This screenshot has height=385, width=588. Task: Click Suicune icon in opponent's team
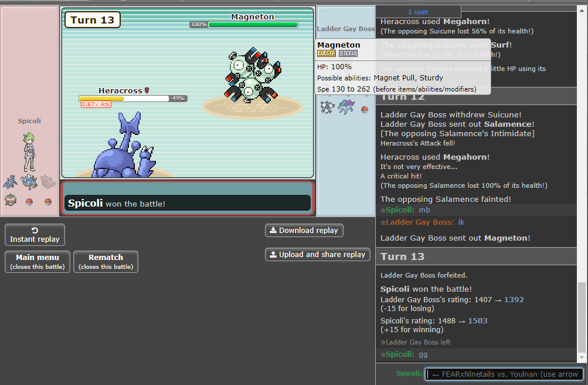(x=346, y=107)
